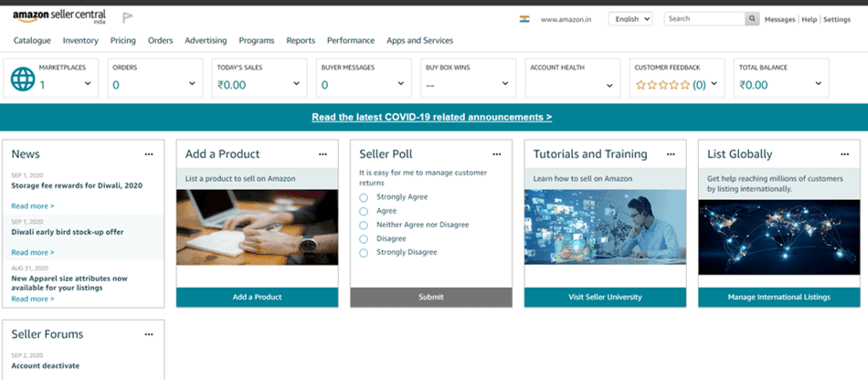
Task: Open the Catalogue menu
Action: click(x=32, y=40)
